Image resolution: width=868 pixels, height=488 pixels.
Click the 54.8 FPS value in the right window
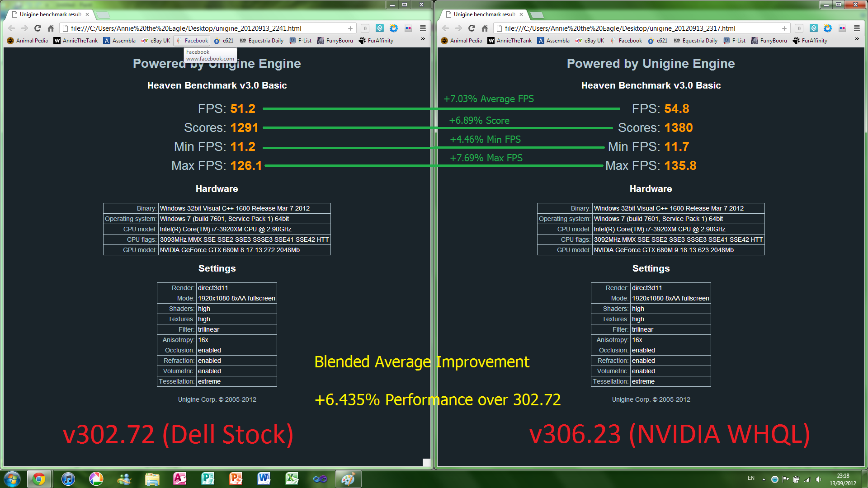pos(677,108)
